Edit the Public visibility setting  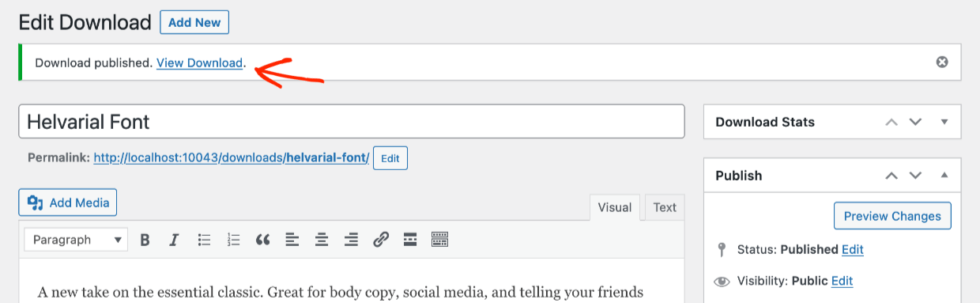842,281
